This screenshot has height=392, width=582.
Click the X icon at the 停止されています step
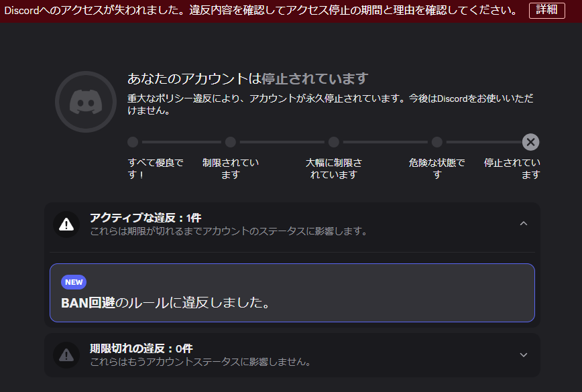click(530, 142)
